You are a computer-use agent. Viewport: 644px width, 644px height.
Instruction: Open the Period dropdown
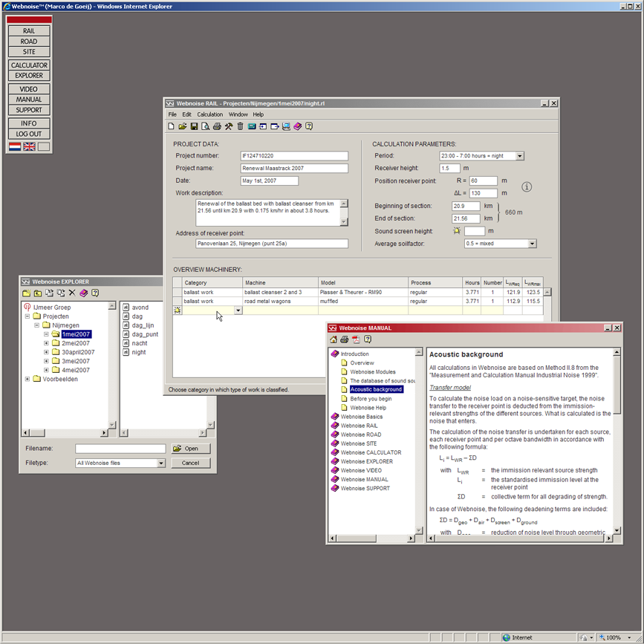(x=520, y=156)
